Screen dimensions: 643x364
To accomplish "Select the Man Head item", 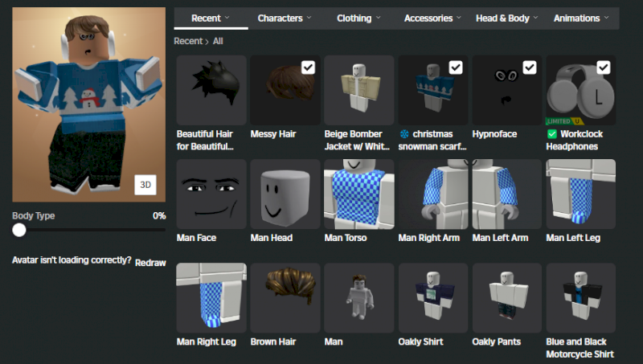I will [x=285, y=194].
